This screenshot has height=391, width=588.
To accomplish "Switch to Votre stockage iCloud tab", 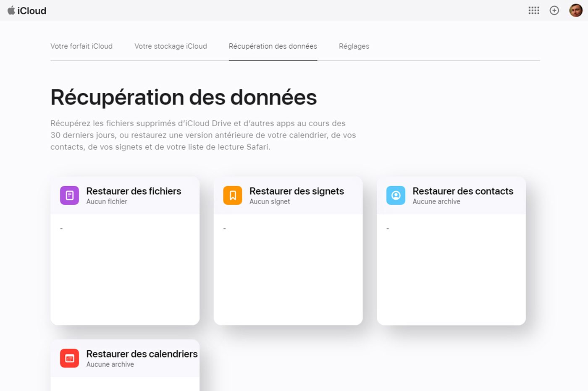I will pyautogui.click(x=171, y=46).
